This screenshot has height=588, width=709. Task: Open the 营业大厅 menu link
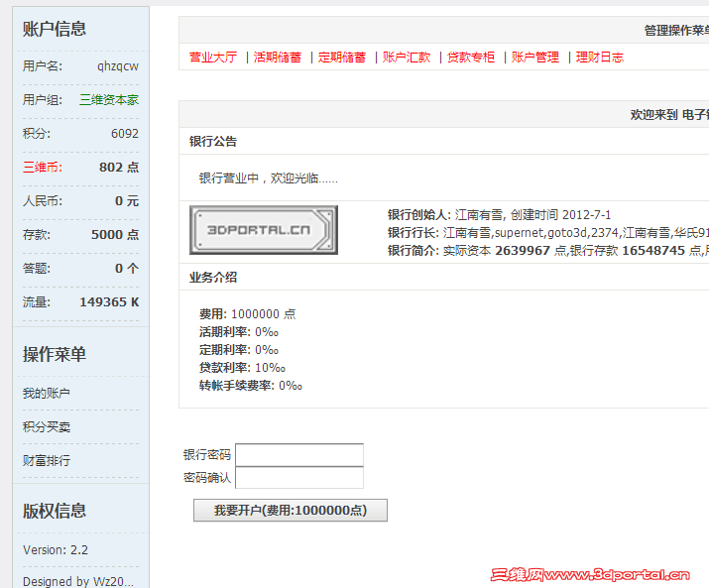(x=213, y=57)
